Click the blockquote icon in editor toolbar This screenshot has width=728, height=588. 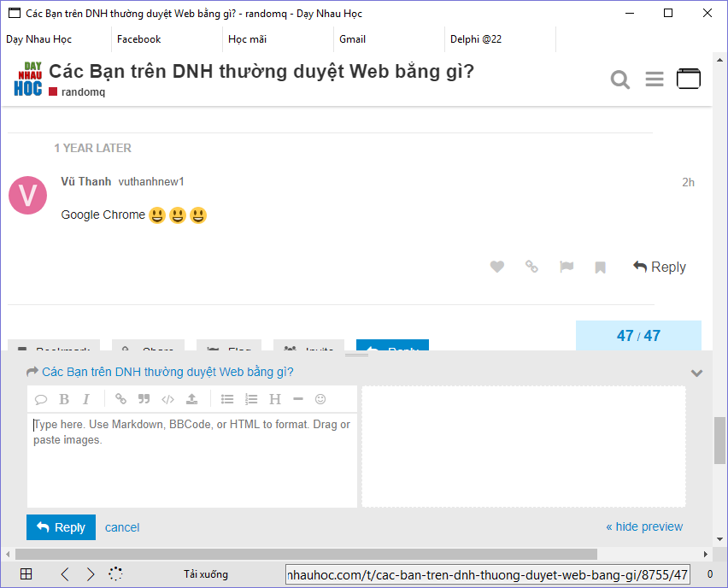coord(144,399)
